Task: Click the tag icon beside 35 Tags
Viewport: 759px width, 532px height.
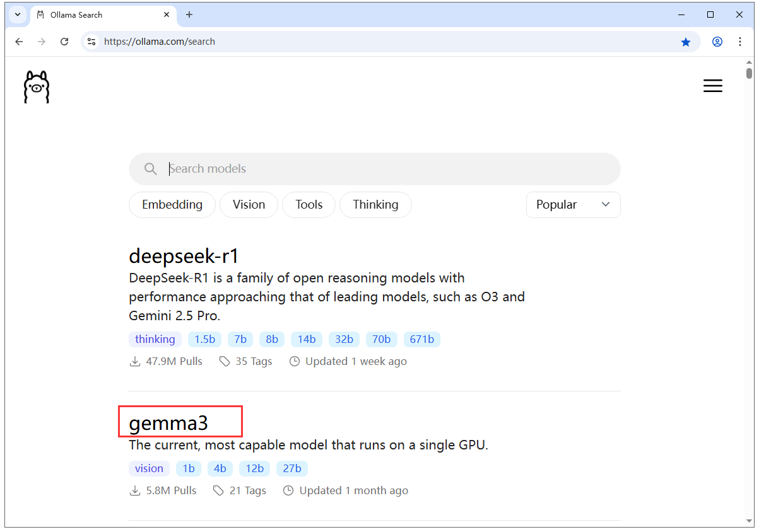Action: pyautogui.click(x=225, y=361)
